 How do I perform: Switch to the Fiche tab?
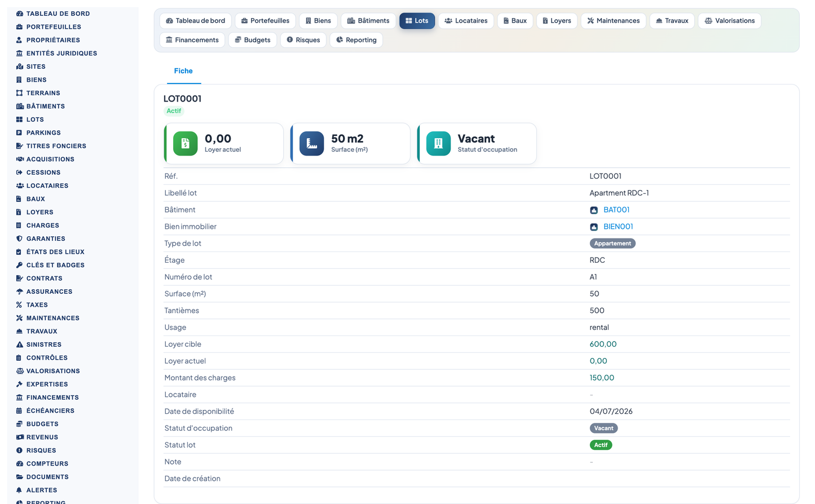click(183, 71)
